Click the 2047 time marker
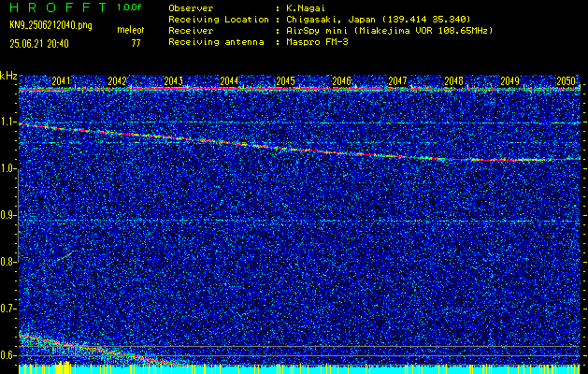588x374 pixels. 397,80
